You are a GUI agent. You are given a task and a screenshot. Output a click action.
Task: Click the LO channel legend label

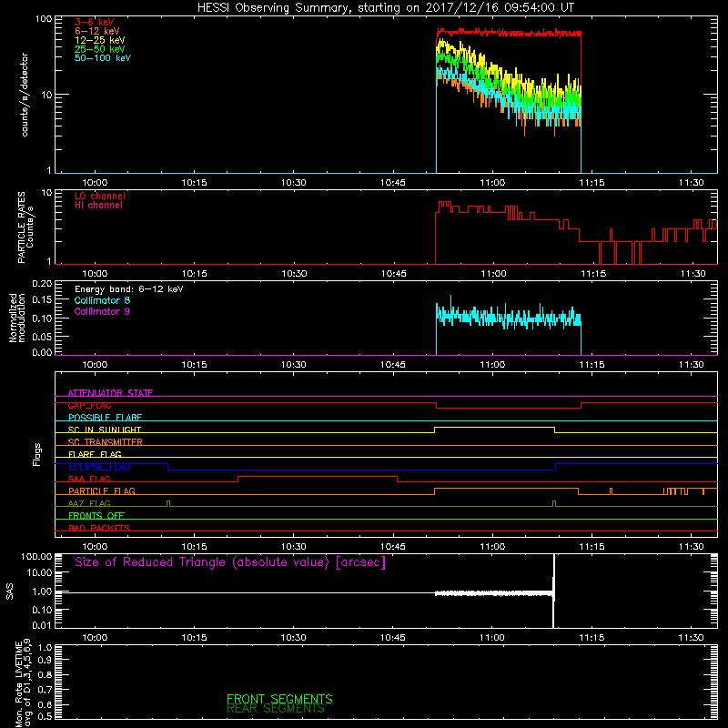click(x=100, y=196)
